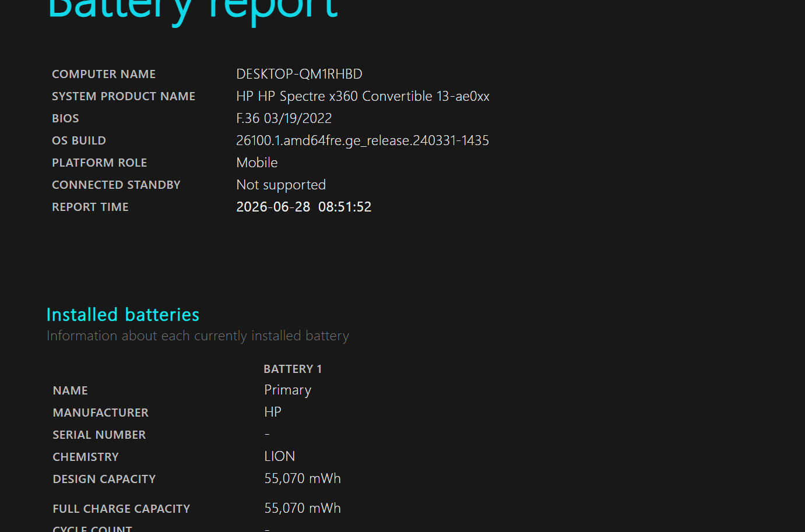The height and width of the screenshot is (532, 805).
Task: Select BIOS value F.36 03/19/2022
Action: tap(284, 118)
